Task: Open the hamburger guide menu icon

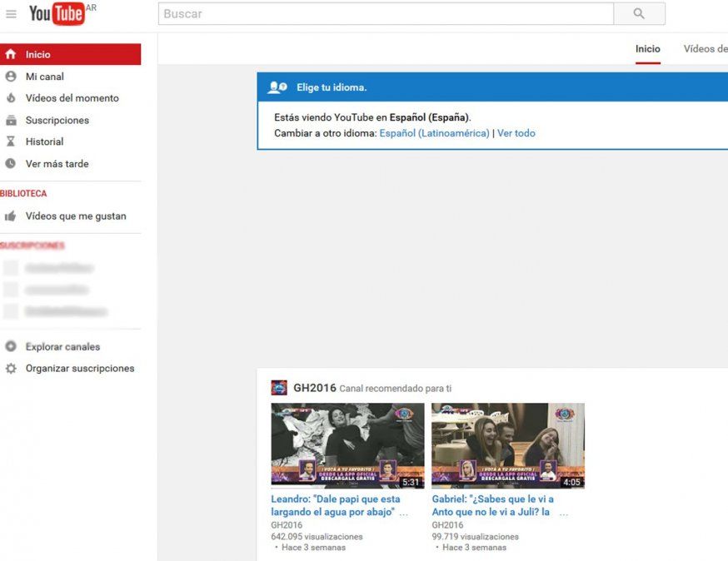Action: 11,14
